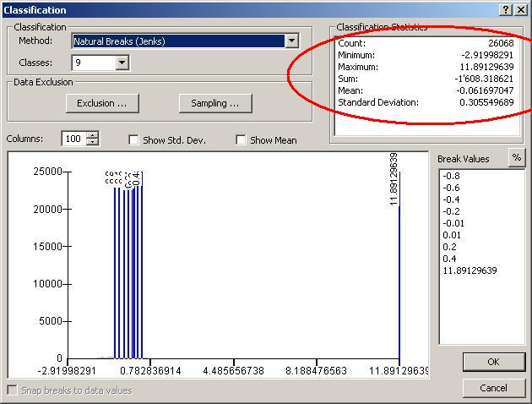Click the Help question mark button
532x404 pixels.
point(506,10)
